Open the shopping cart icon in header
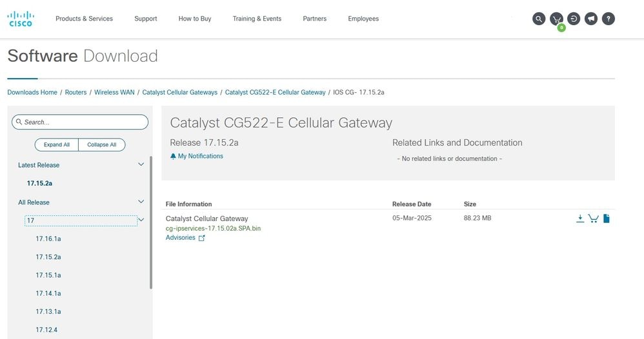 click(556, 19)
